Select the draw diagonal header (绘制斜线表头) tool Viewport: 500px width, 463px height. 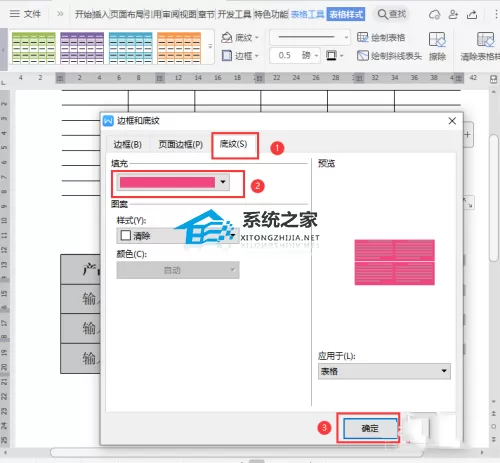pyautogui.click(x=389, y=55)
